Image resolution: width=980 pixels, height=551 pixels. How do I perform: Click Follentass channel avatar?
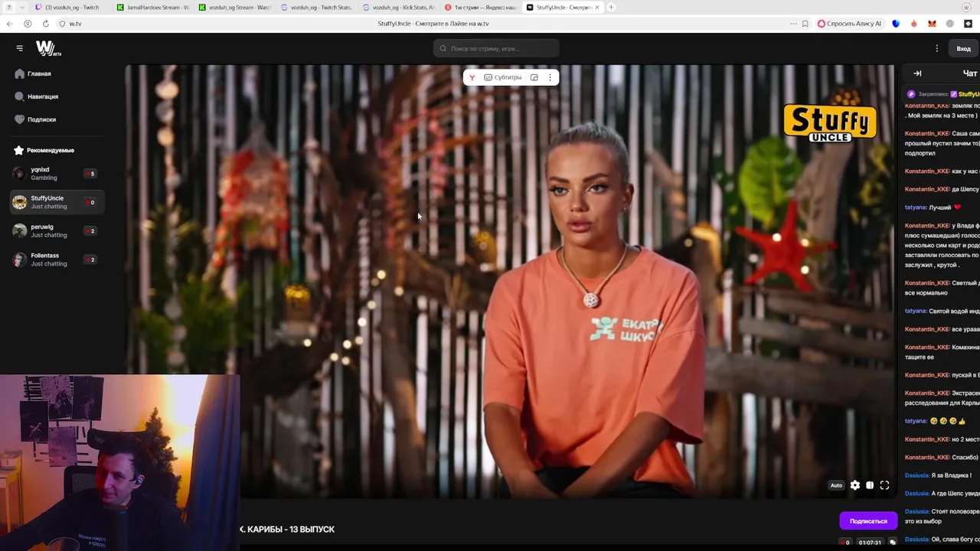click(19, 259)
